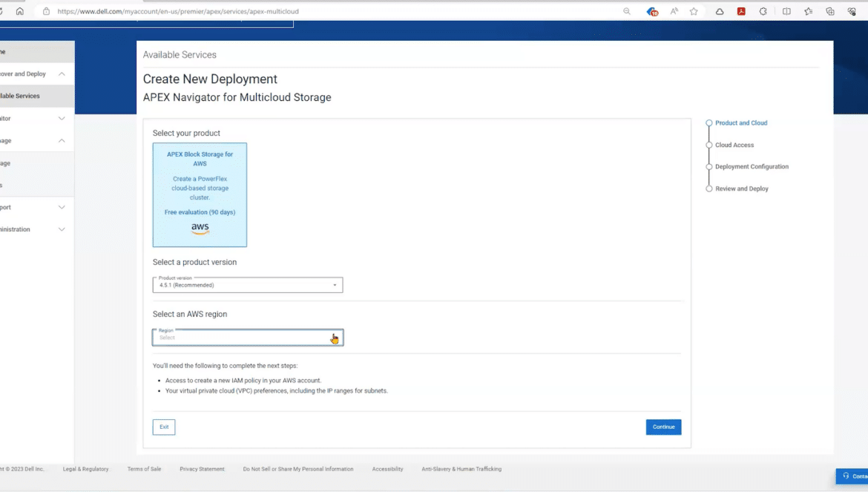
Task: Click the 'Select an AWS region' label
Action: click(190, 315)
